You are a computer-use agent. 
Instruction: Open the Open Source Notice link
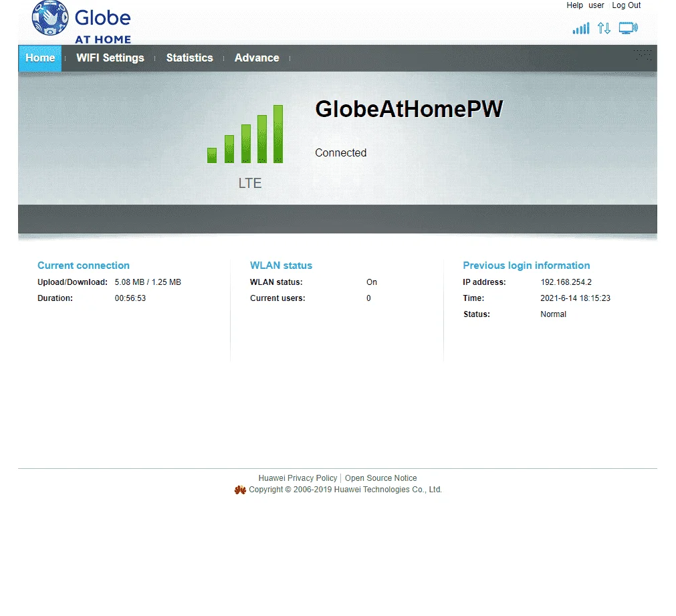point(380,478)
